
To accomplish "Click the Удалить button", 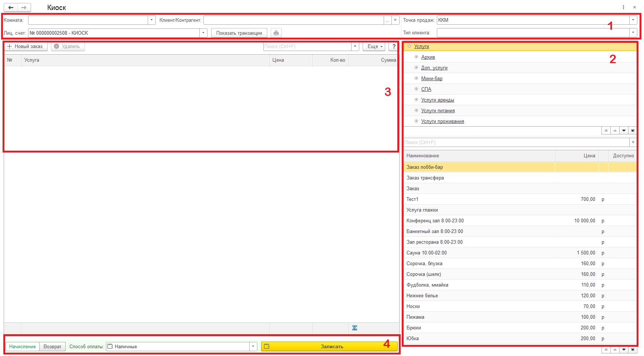I will click(68, 46).
